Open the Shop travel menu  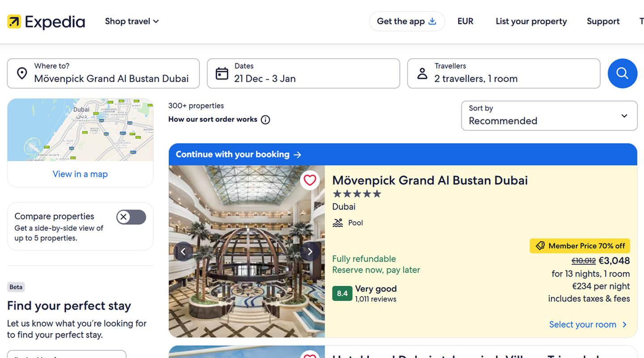pyautogui.click(x=132, y=21)
